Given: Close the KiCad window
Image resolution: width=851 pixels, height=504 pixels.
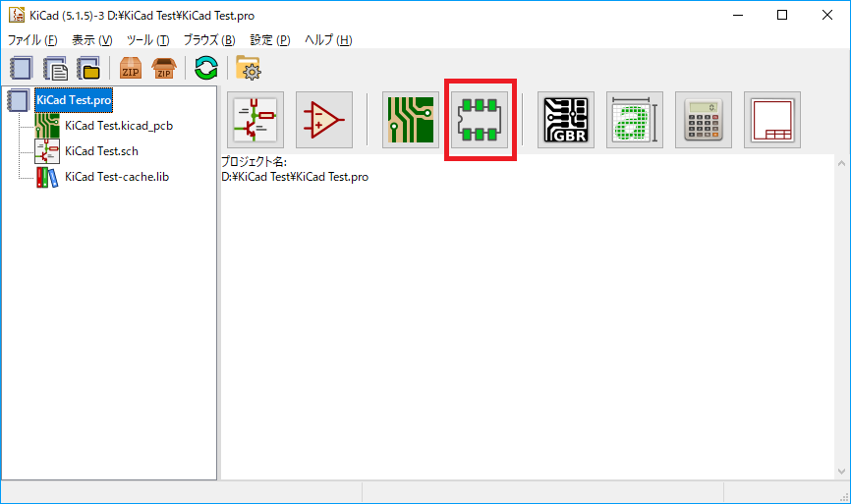Looking at the screenshot, I should click(827, 15).
